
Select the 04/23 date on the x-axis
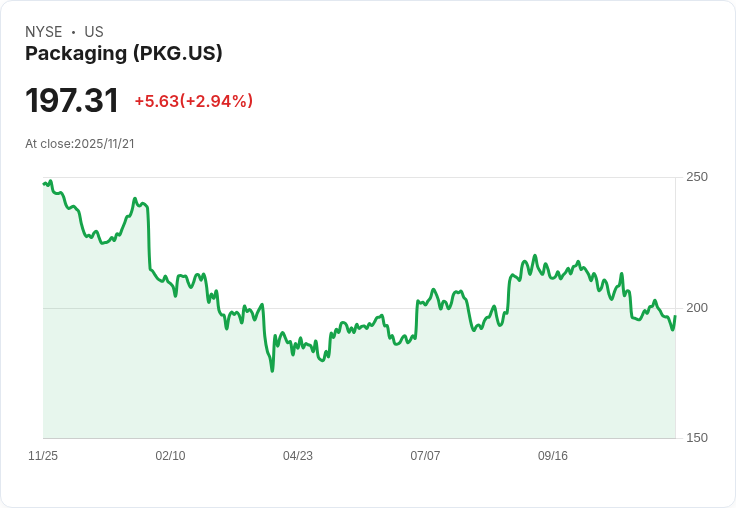tap(298, 456)
